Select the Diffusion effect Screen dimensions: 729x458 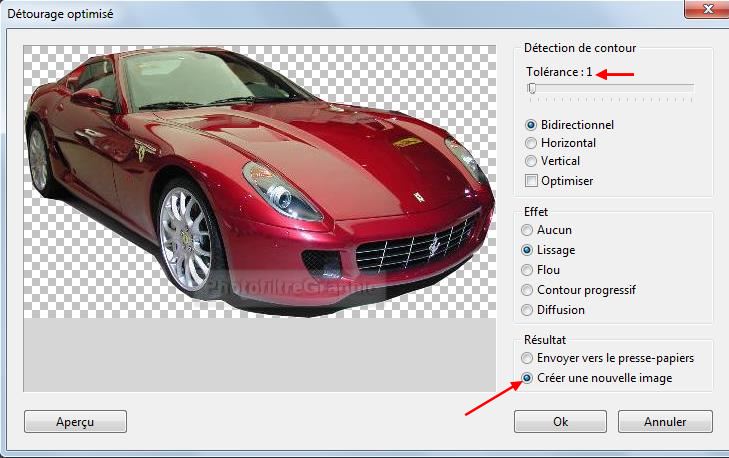[x=528, y=310]
